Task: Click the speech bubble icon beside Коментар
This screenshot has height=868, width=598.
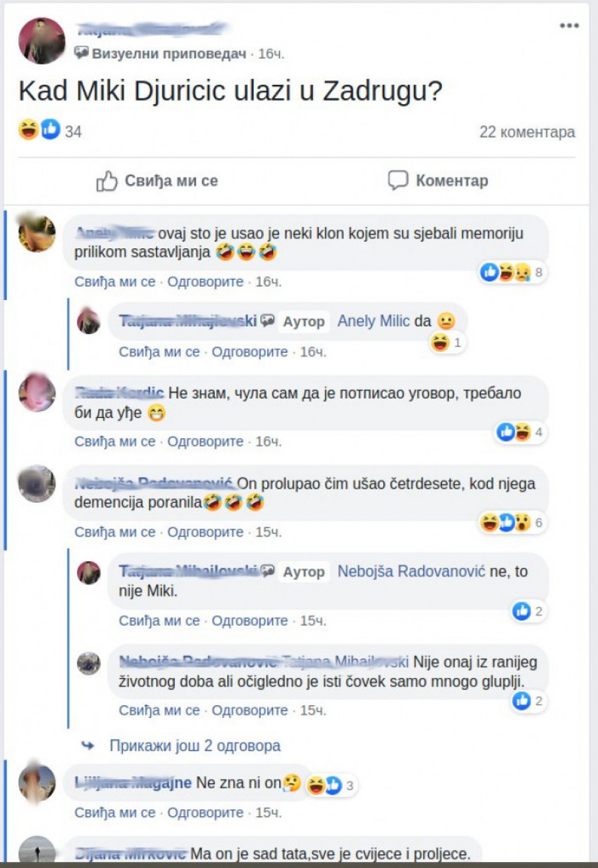Action: [x=397, y=181]
